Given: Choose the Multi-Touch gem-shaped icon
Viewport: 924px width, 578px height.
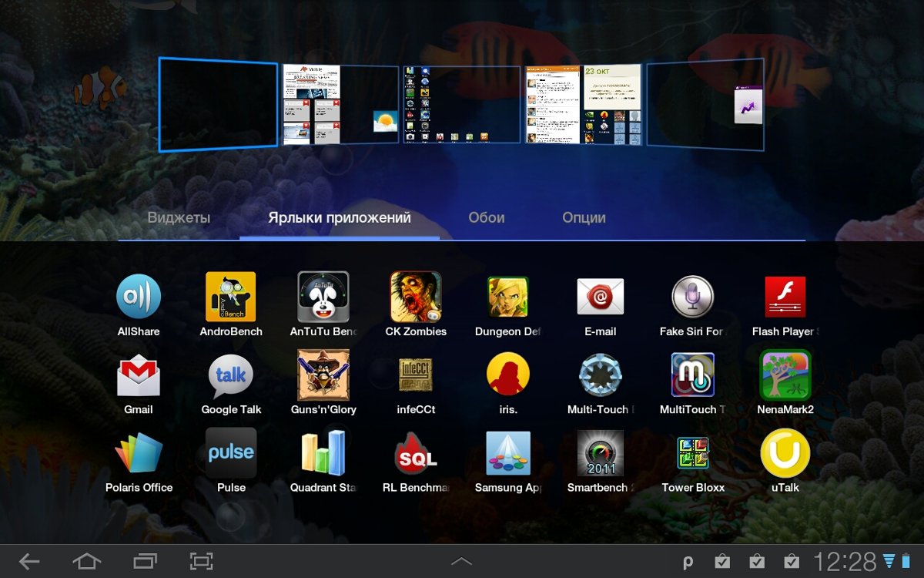Looking at the screenshot, I should pos(601,375).
